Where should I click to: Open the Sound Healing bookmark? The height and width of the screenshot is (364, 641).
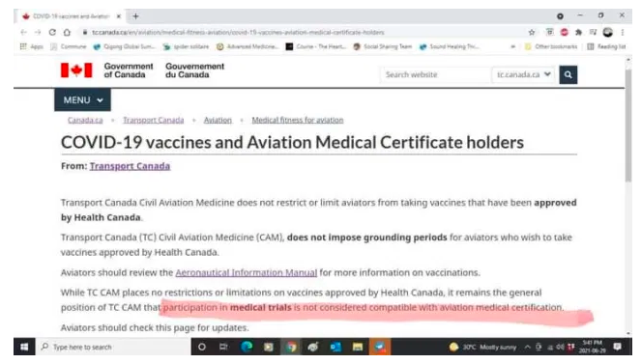point(450,46)
